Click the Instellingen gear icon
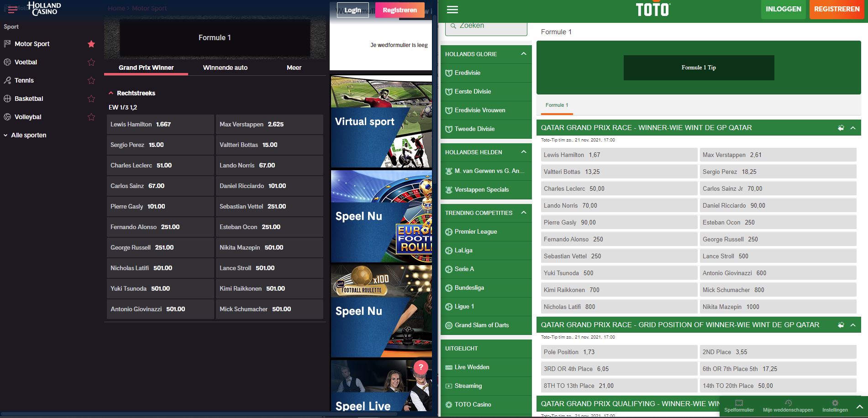The image size is (868, 418). 835,403
